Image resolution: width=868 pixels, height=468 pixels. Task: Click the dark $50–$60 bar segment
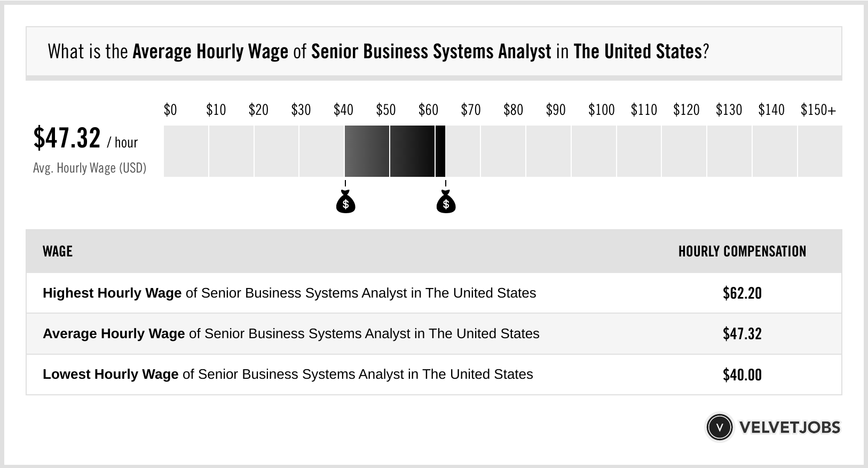click(412, 151)
